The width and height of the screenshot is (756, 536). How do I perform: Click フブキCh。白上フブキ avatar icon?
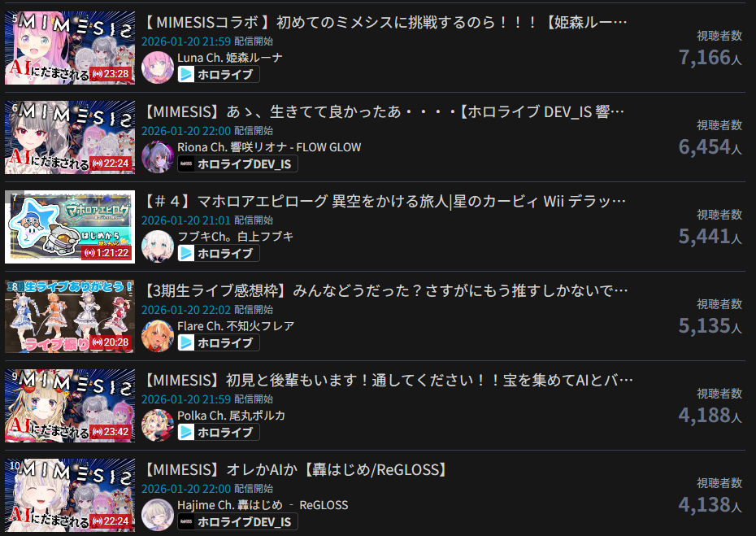coord(157,246)
